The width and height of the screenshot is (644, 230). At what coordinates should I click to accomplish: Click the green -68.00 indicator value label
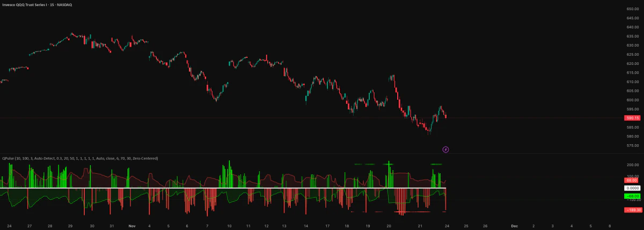[x=632, y=196]
